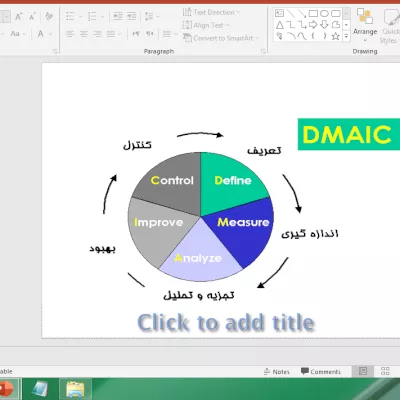This screenshot has height=400, width=400.
Task: Open the Text Direction dropdown
Action: (211, 12)
